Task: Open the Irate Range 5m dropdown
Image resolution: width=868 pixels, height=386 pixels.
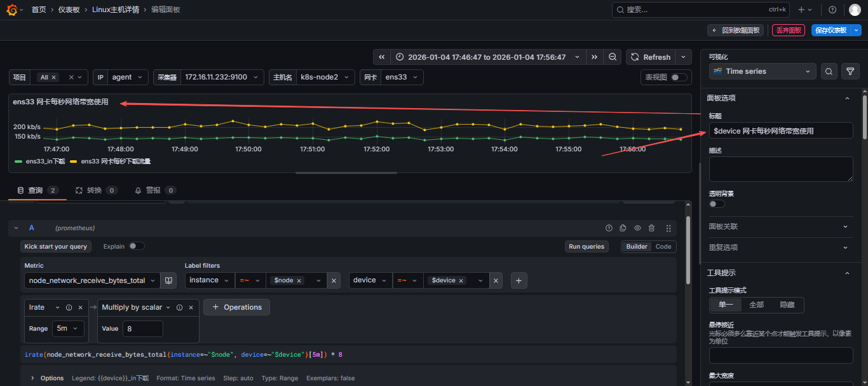Action: point(68,329)
